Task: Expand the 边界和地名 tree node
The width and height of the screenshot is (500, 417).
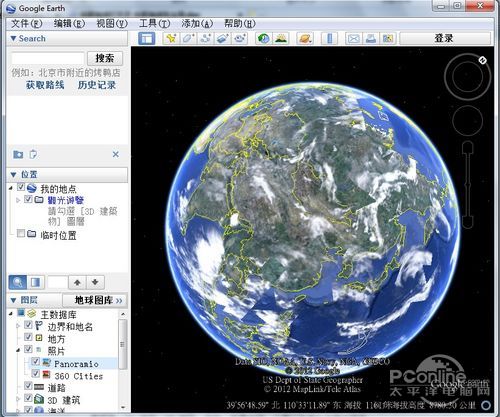Action: pos(18,326)
